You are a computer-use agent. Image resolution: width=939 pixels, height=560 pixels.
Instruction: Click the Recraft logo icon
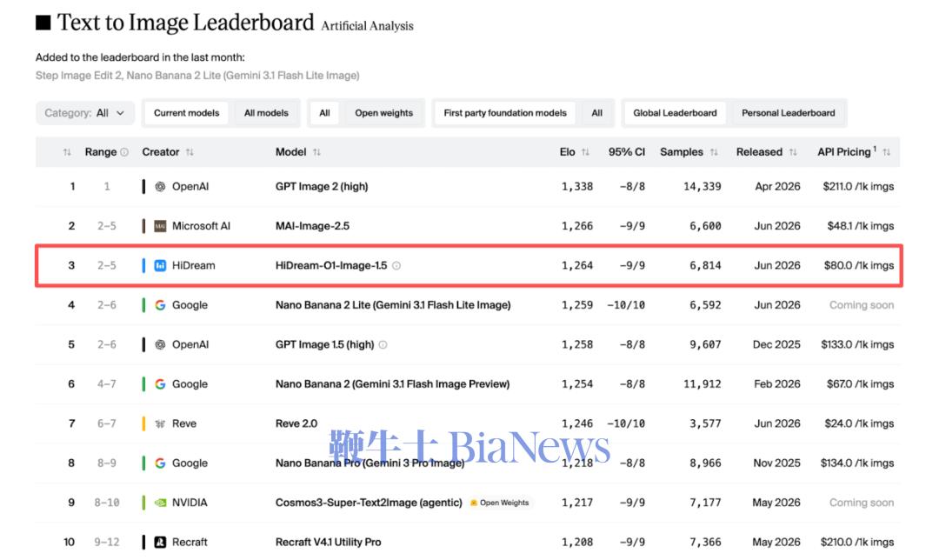tap(160, 542)
